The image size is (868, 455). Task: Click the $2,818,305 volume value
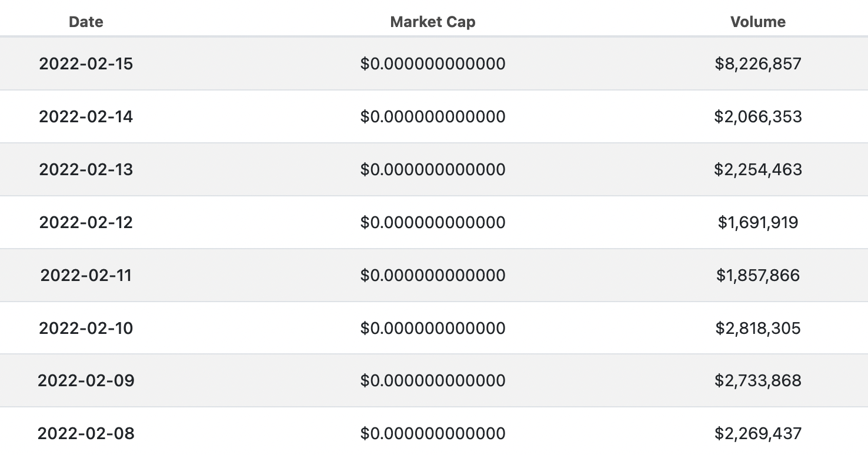(x=758, y=328)
